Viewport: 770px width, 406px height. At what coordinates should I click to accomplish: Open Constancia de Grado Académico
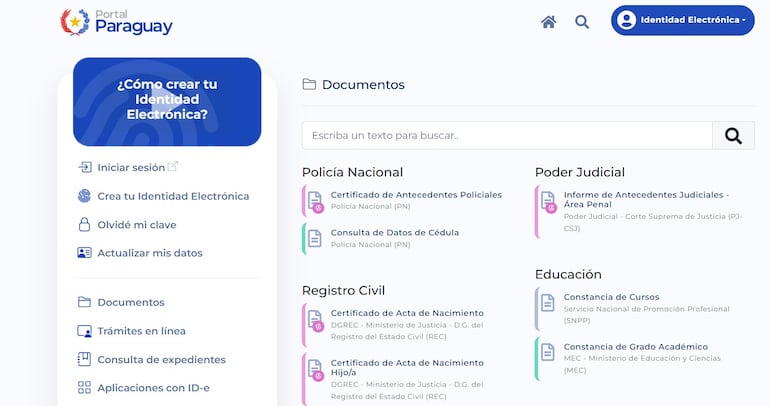(x=636, y=347)
